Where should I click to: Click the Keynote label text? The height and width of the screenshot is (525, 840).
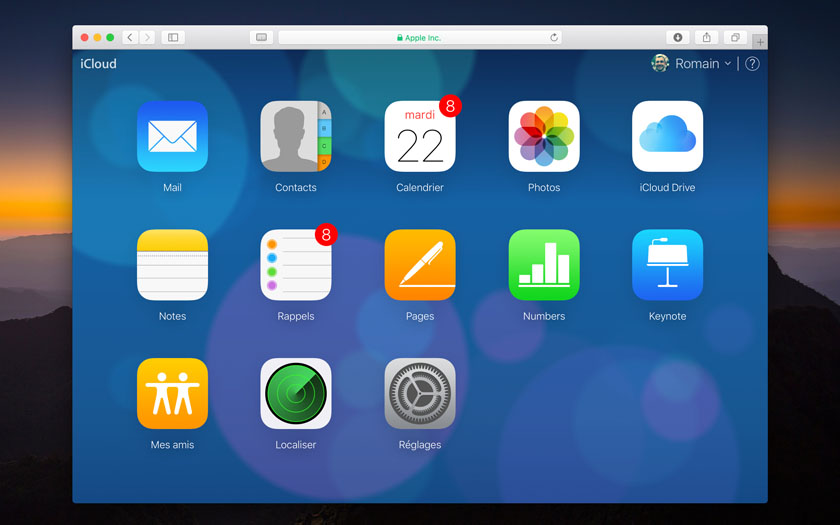point(668,316)
